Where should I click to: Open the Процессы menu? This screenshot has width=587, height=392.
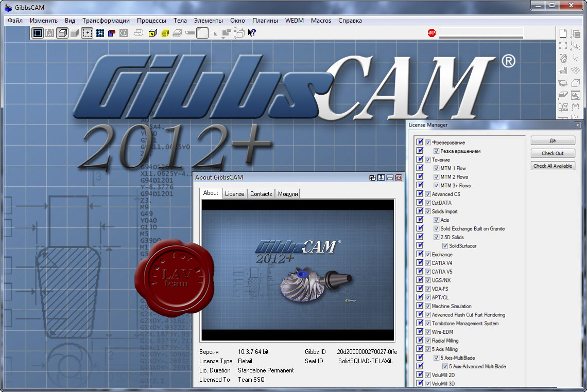tap(151, 21)
